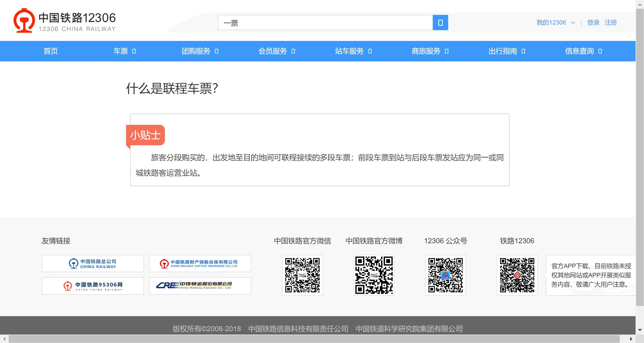Open the China Railway Captive Insurance logo link
This screenshot has width=644, height=343.
(200, 263)
